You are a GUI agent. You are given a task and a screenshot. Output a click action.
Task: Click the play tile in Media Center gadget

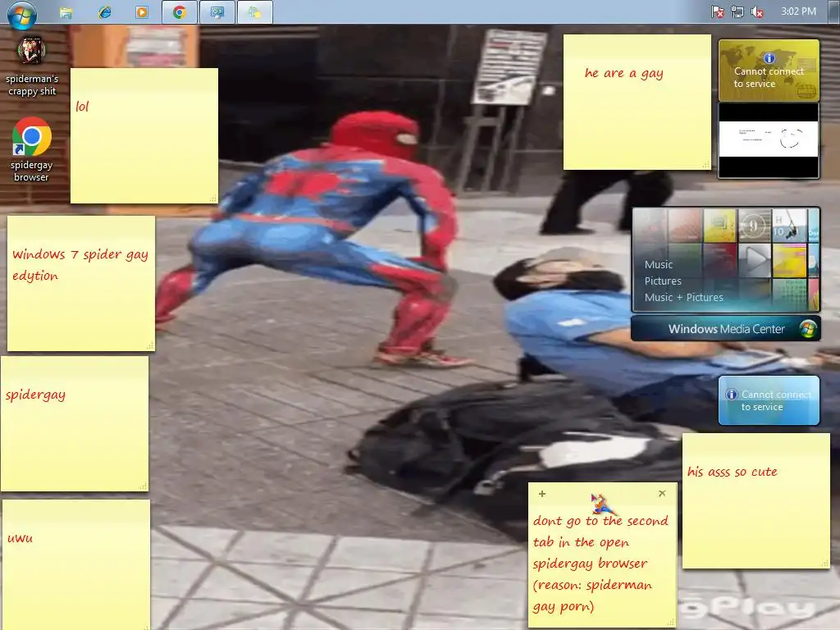pos(755,260)
